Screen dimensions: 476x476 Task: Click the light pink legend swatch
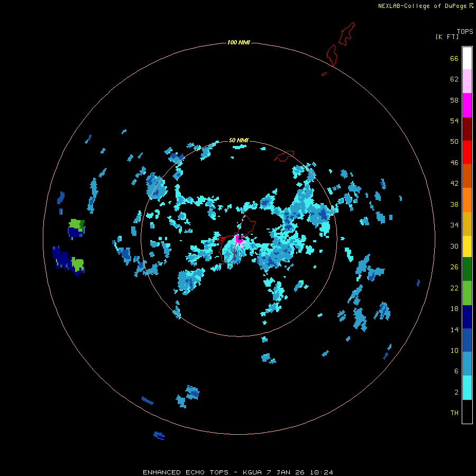(467, 81)
